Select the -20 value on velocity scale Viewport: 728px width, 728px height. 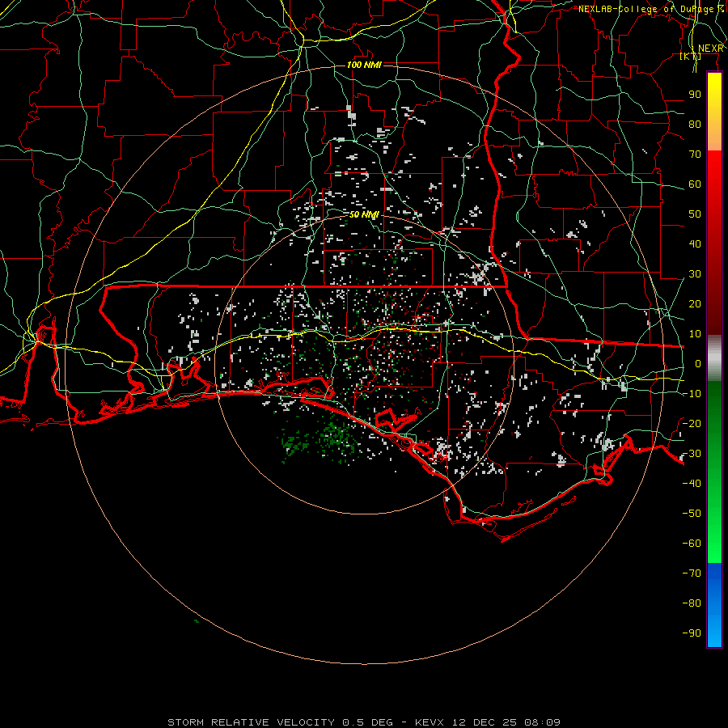click(692, 423)
